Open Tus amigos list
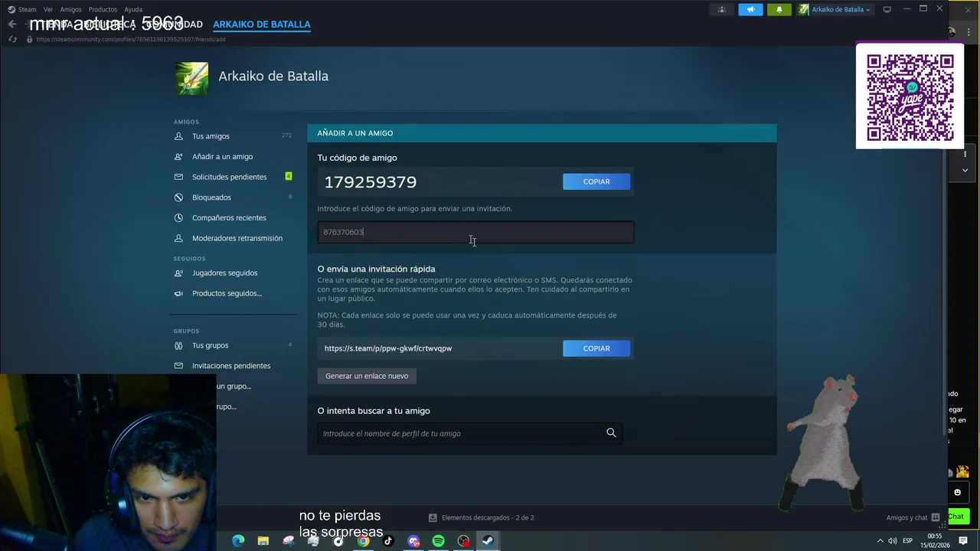 pos(211,136)
